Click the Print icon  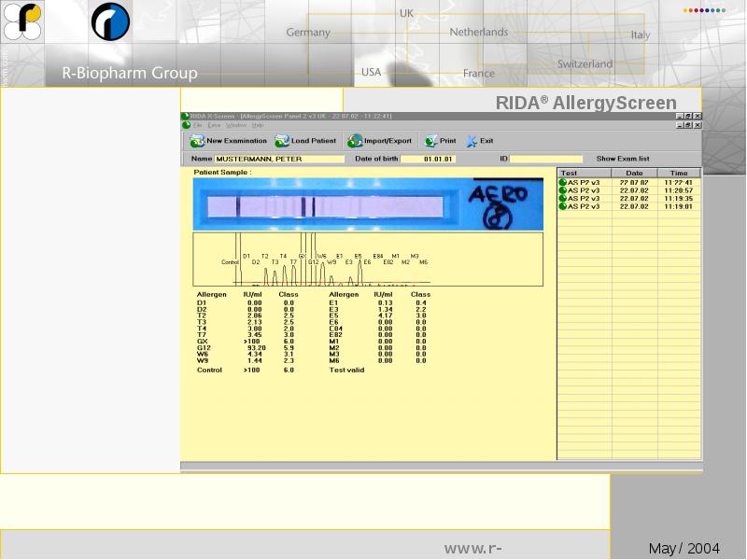[430, 141]
